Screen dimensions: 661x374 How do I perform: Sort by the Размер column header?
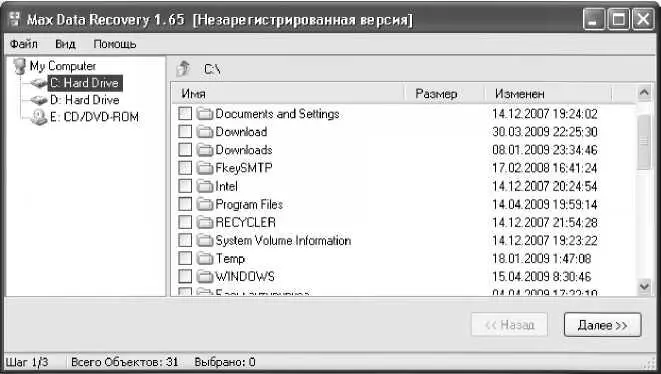coord(444,93)
